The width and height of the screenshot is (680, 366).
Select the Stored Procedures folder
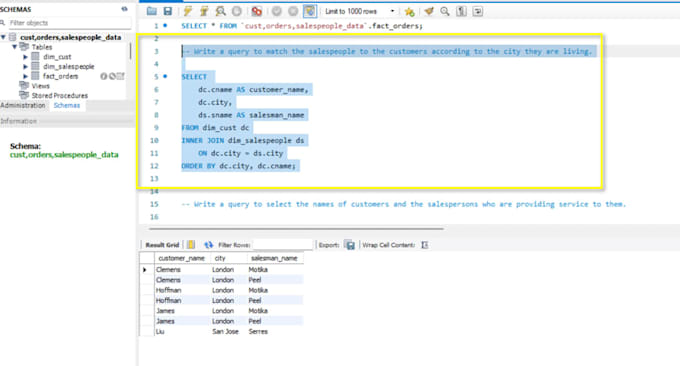59,95
